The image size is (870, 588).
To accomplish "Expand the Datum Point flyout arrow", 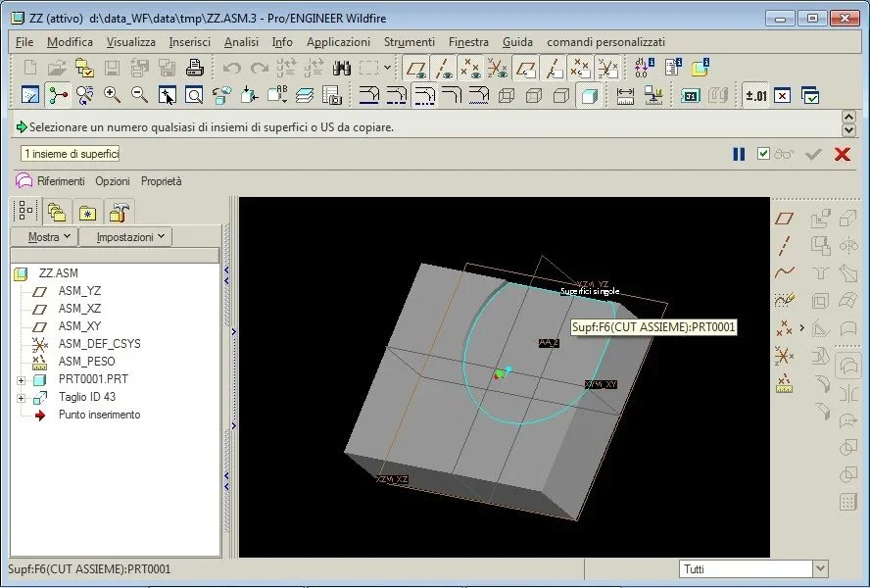I will coord(801,328).
